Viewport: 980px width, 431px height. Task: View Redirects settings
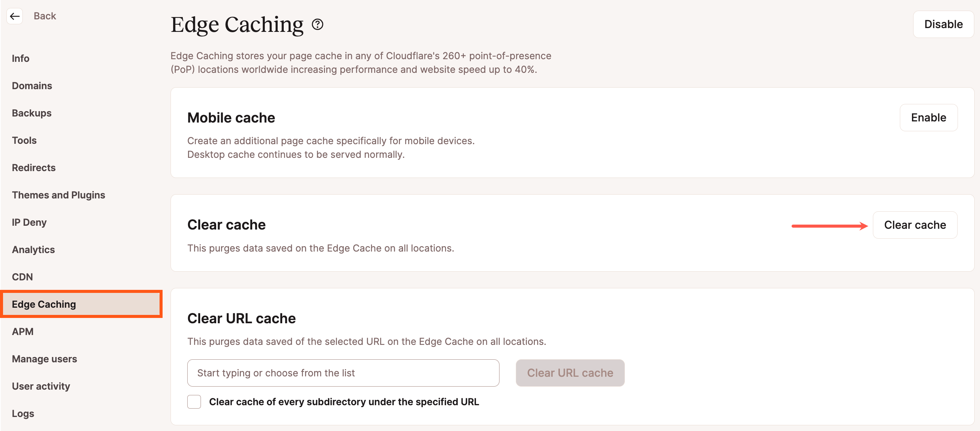click(33, 168)
